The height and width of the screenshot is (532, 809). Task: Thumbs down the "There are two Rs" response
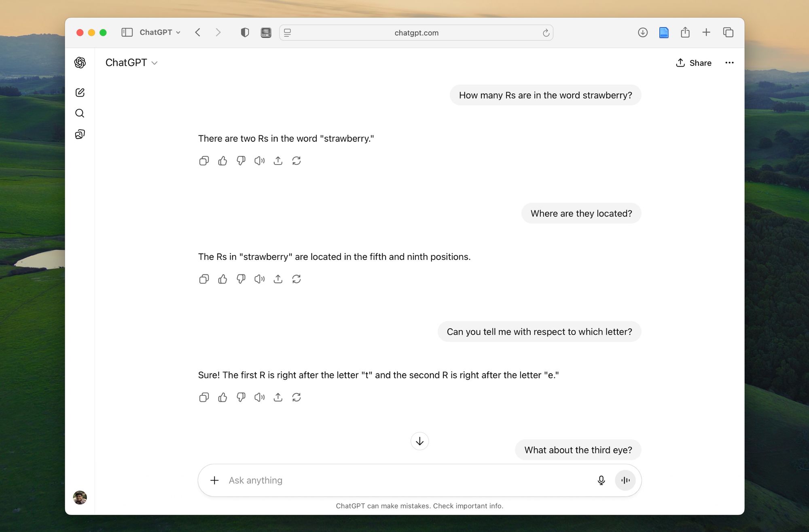point(241,161)
